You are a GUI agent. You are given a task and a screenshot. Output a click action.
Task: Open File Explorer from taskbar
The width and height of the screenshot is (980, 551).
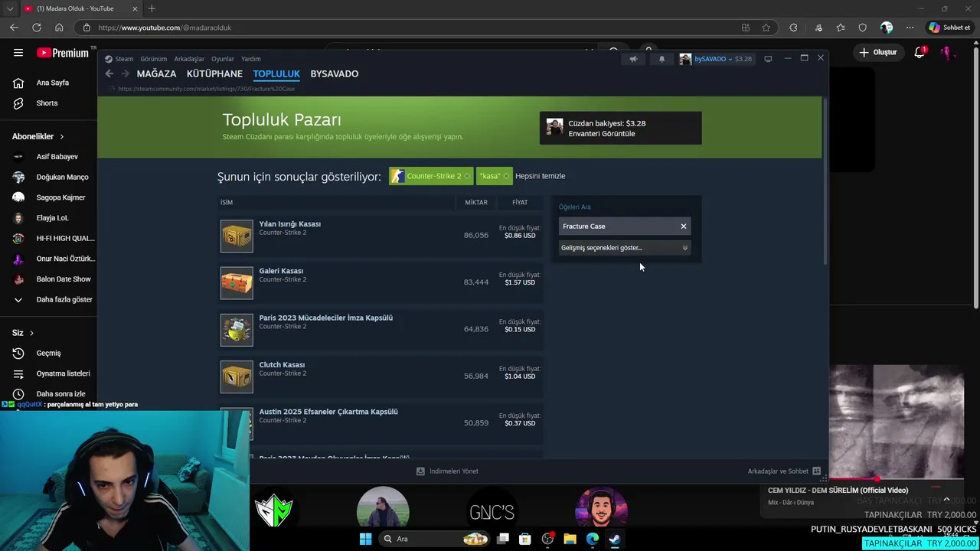coord(570,539)
